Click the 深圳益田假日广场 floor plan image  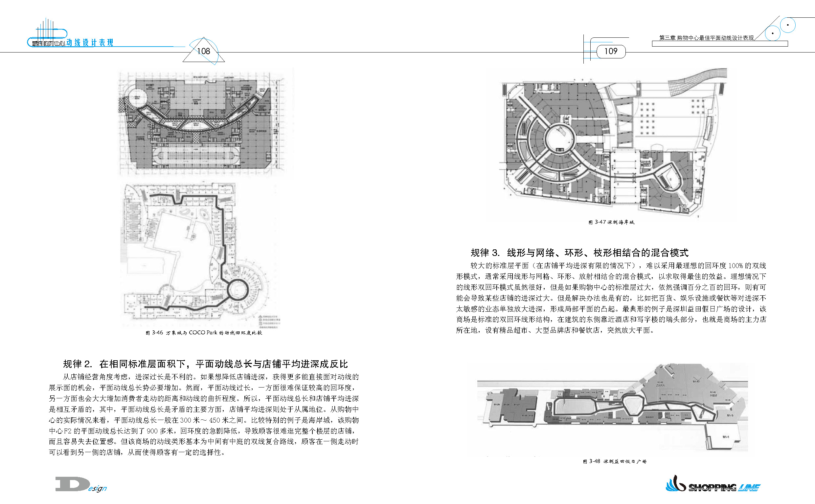(612, 408)
